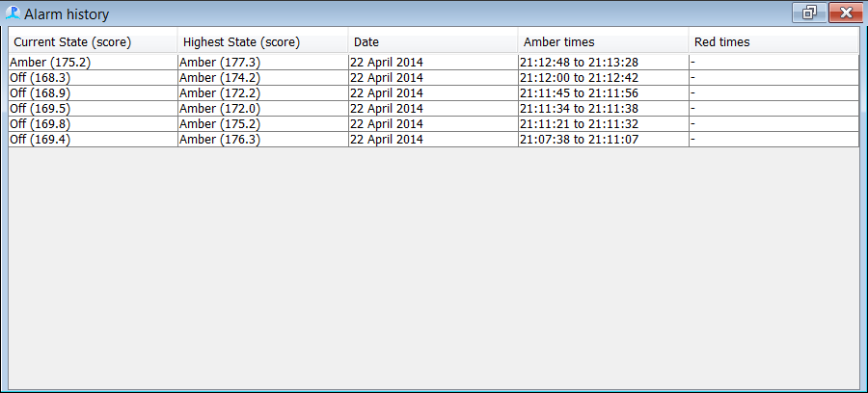The image size is (868, 393).
Task: Click the Amber (176.3) highest state cell
Action: pos(263,140)
